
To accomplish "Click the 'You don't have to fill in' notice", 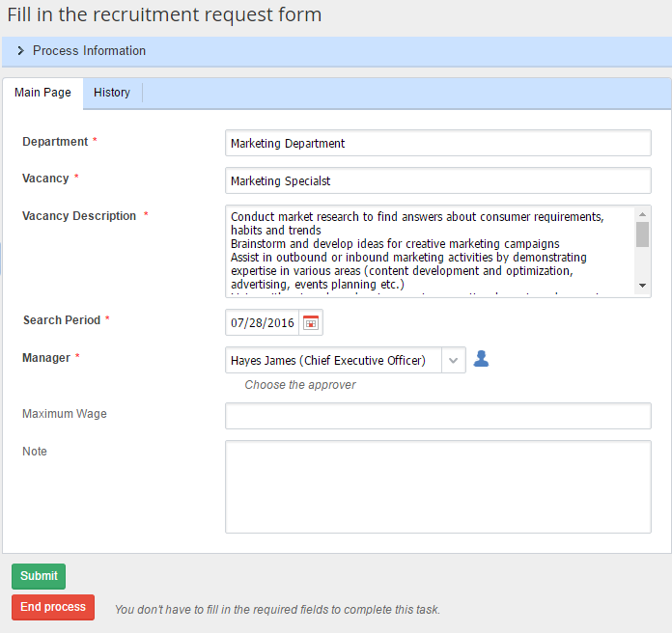I will point(277,610).
